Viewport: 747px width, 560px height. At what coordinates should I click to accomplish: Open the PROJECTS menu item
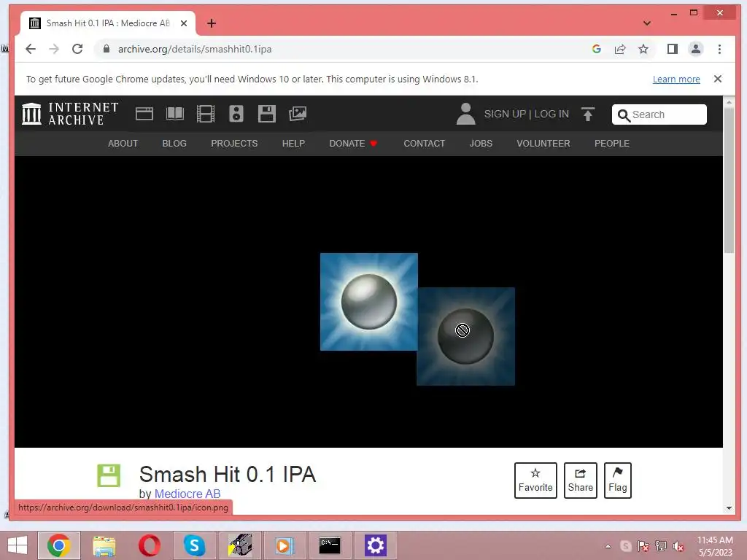coord(234,144)
